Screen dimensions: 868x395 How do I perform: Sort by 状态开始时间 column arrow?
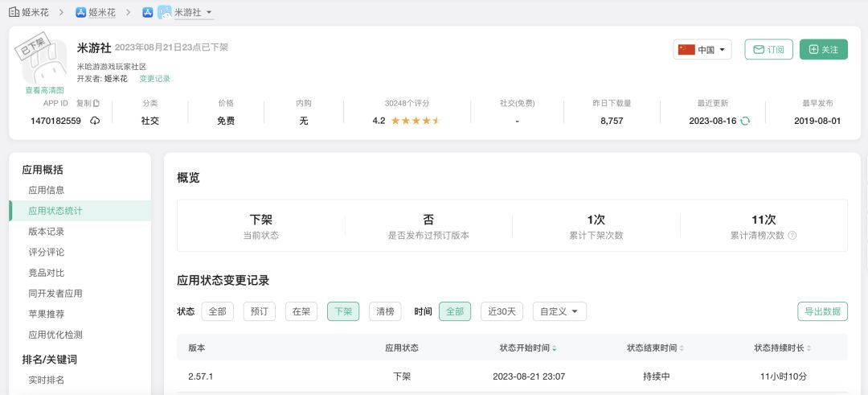[x=555, y=348]
